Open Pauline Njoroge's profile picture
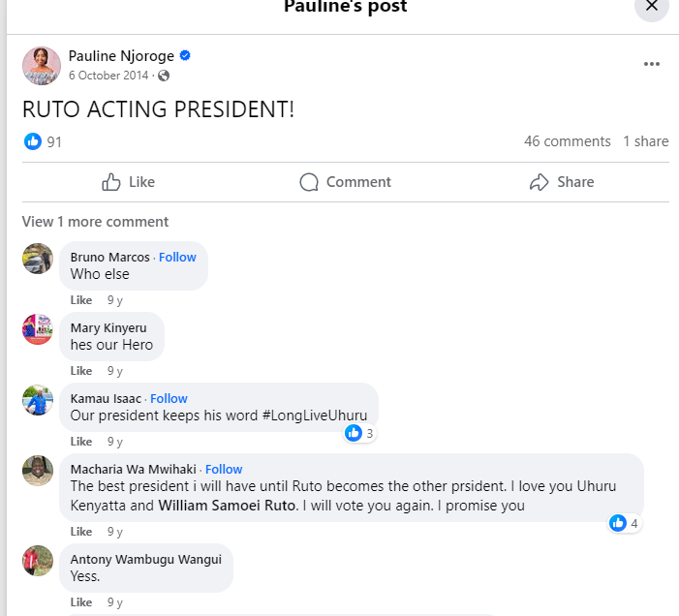 [x=42, y=65]
